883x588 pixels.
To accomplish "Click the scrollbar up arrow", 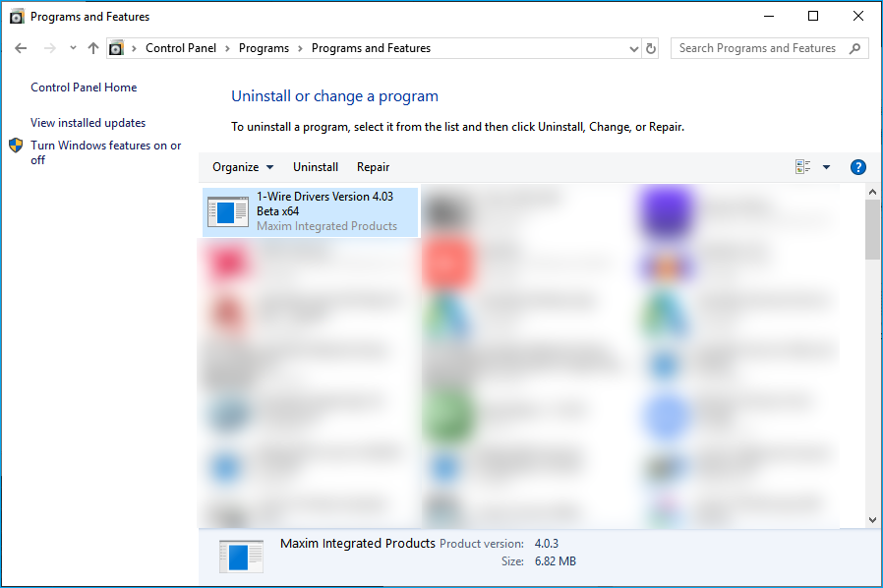I will [873, 192].
